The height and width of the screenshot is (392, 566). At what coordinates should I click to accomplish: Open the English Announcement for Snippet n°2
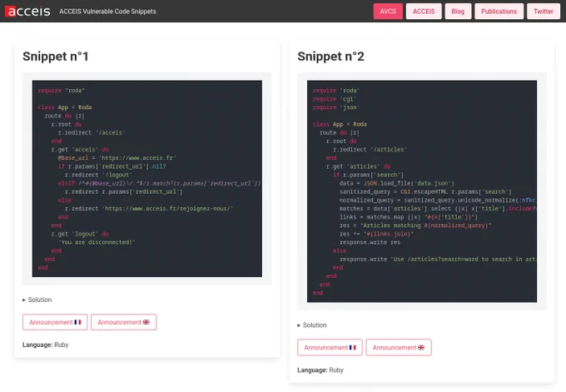(399, 347)
